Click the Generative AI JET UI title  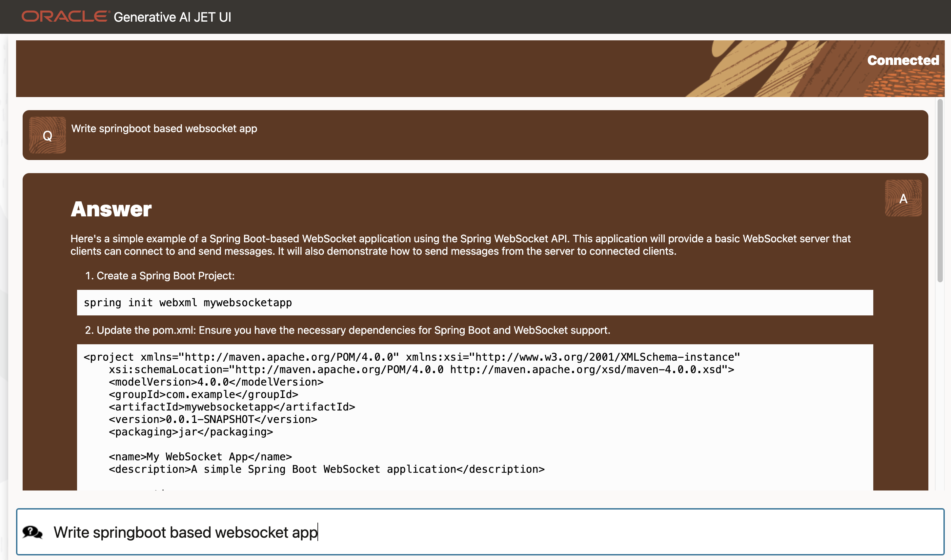[x=172, y=17]
